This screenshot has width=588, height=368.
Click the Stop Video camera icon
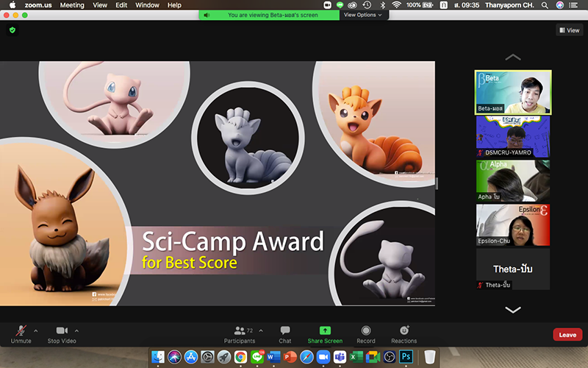pos(62,330)
